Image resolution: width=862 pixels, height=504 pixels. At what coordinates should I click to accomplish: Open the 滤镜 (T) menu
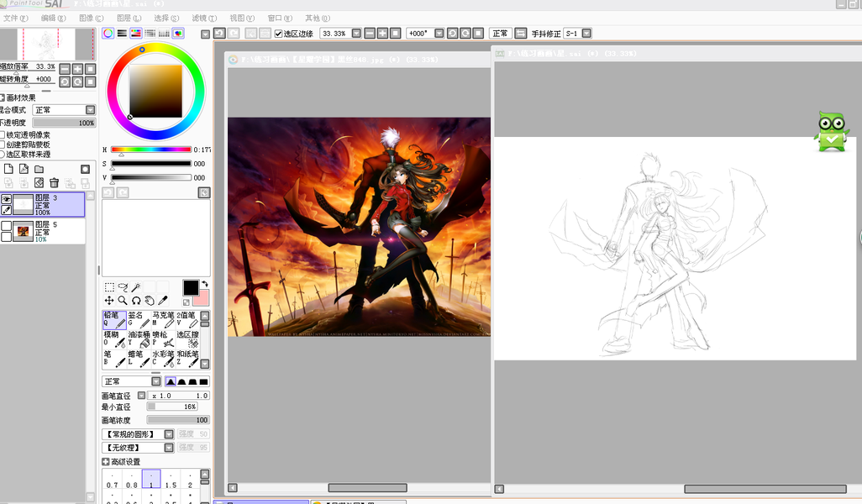tap(204, 18)
